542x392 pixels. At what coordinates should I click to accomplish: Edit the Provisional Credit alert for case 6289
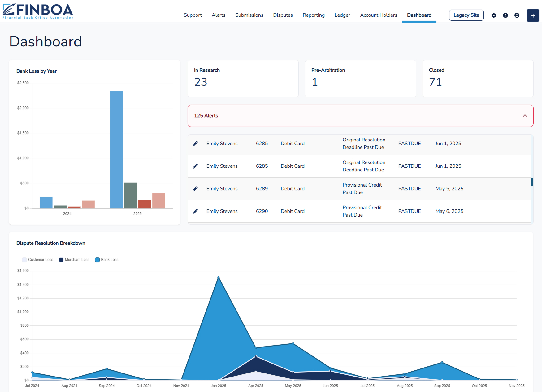pos(195,188)
